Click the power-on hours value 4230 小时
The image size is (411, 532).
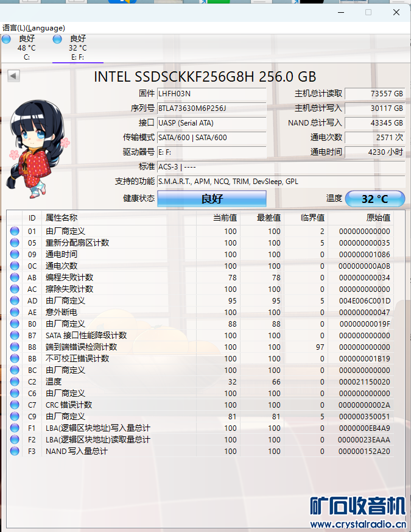tap(374, 152)
